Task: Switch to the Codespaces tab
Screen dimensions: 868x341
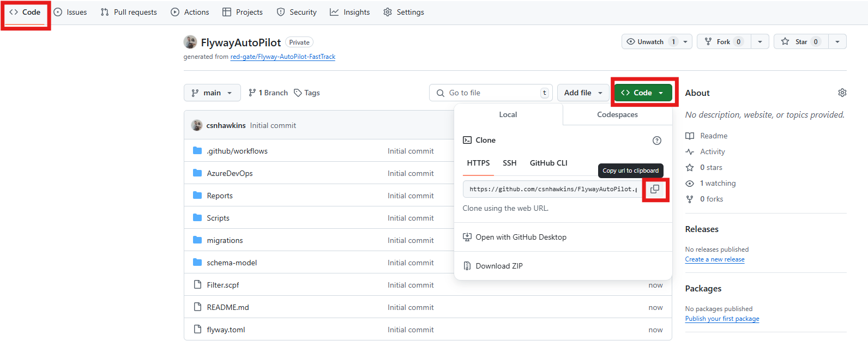Action: pyautogui.click(x=617, y=114)
